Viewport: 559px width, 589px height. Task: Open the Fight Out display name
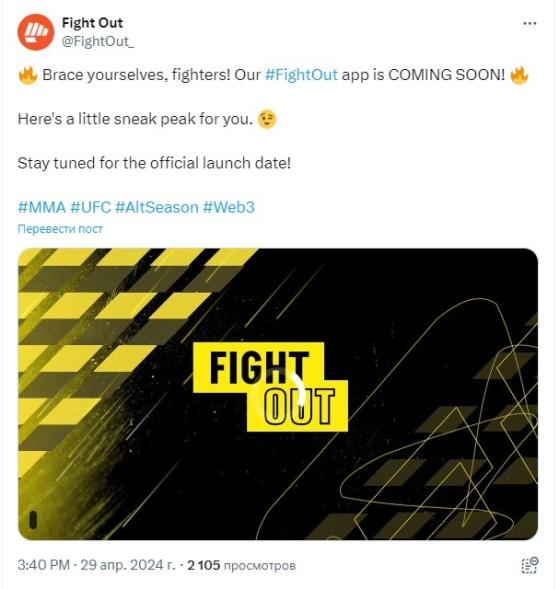[x=92, y=23]
